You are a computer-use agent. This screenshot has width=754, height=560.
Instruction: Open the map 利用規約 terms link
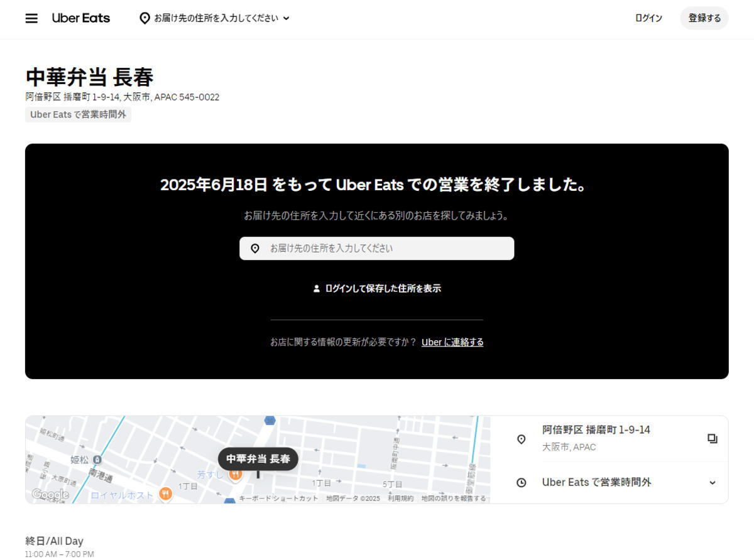click(x=400, y=498)
